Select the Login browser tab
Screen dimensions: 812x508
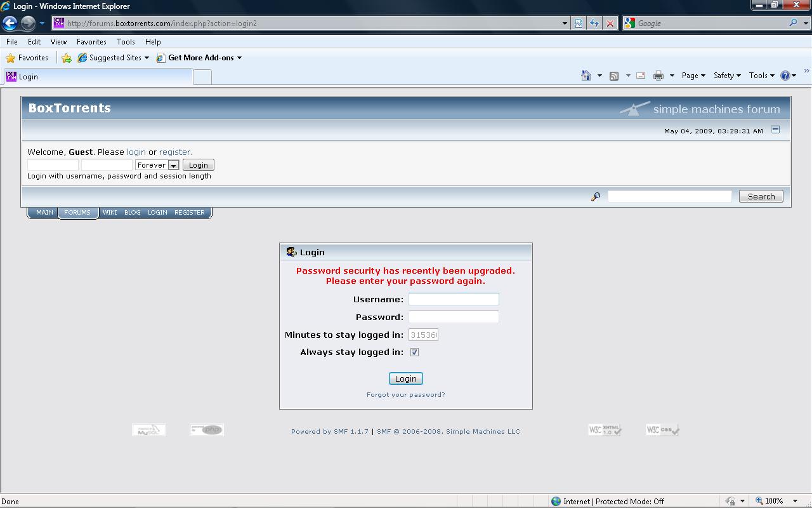coord(98,77)
